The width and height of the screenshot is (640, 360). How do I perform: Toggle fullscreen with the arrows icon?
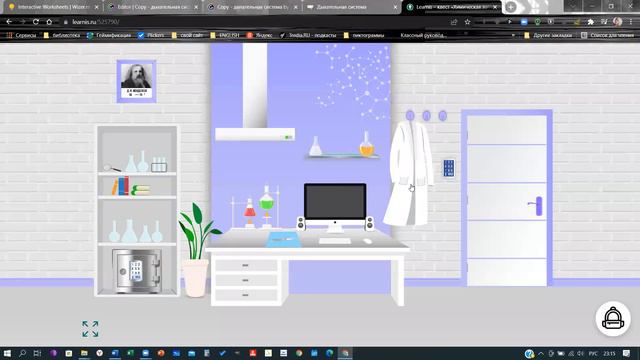click(x=90, y=329)
